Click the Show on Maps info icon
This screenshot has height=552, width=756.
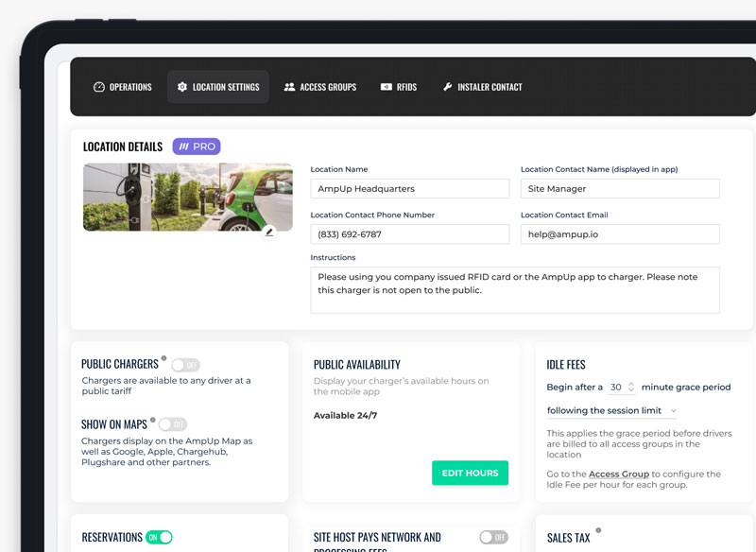[153, 420]
